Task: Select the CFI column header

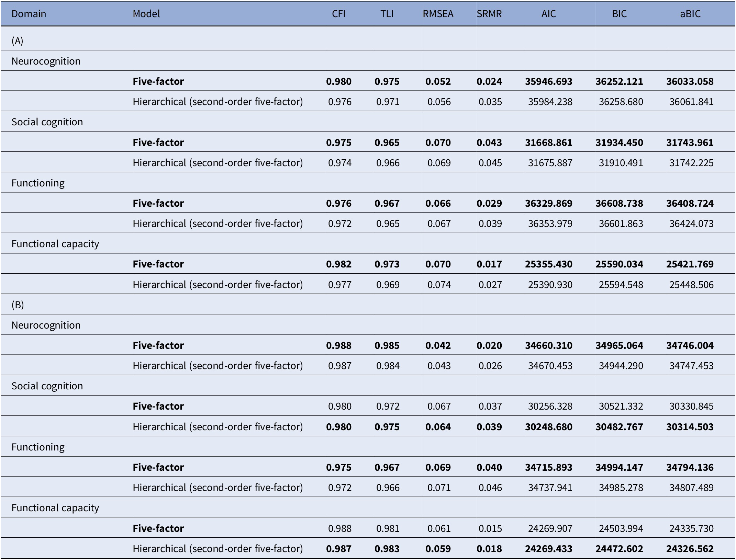Action: pyautogui.click(x=338, y=14)
